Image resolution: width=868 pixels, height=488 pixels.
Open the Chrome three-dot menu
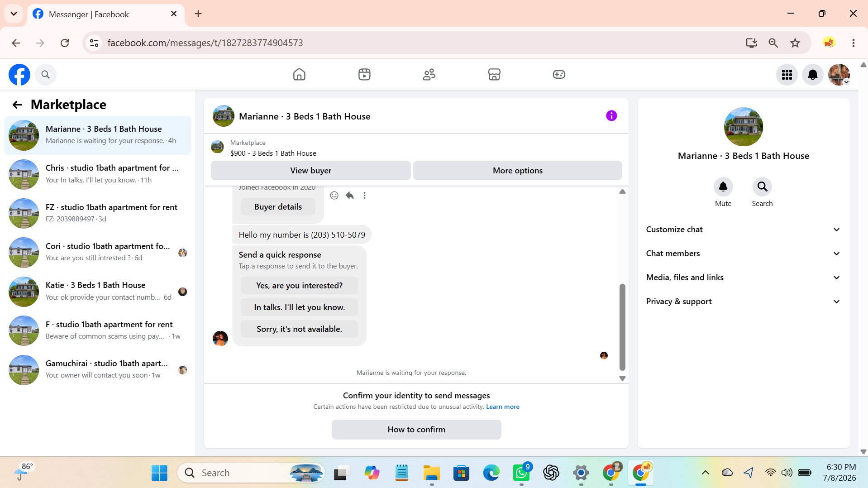click(854, 43)
